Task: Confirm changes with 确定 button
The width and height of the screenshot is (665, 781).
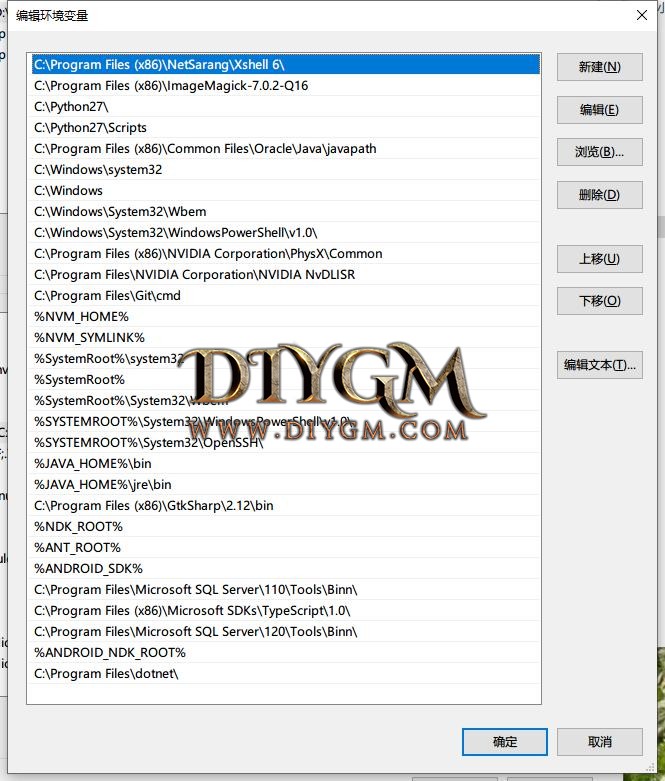Action: coord(505,742)
